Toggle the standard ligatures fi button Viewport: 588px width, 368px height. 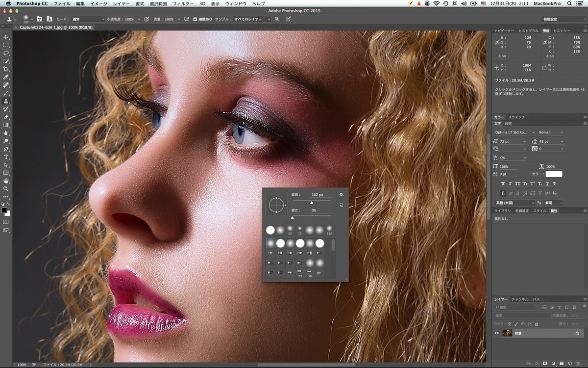[x=503, y=193]
